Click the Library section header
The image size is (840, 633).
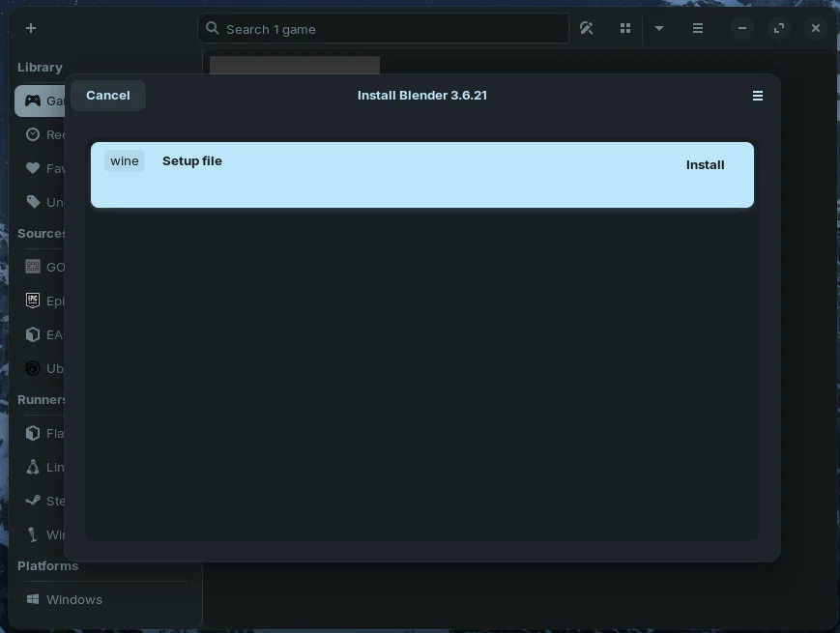pos(41,67)
